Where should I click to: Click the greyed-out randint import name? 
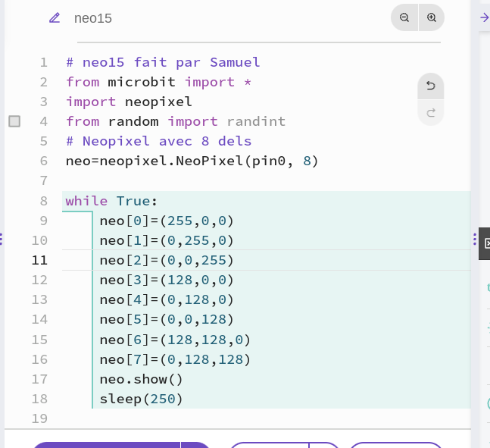pyautogui.click(x=256, y=121)
